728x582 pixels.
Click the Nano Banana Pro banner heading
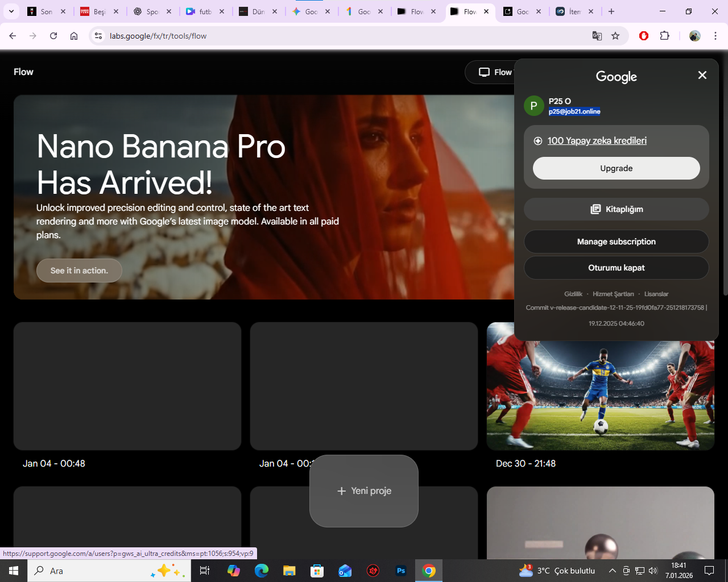click(x=161, y=164)
